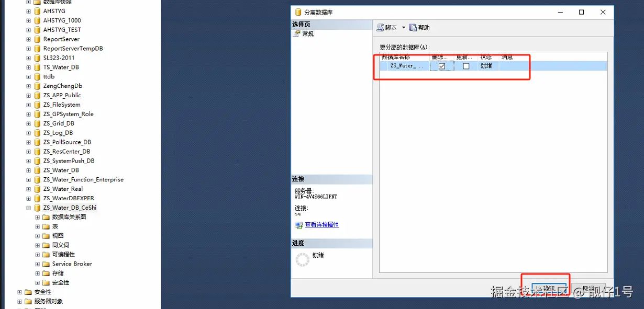Click the icon beside 查看连接属性
The height and width of the screenshot is (309, 644).
click(299, 225)
